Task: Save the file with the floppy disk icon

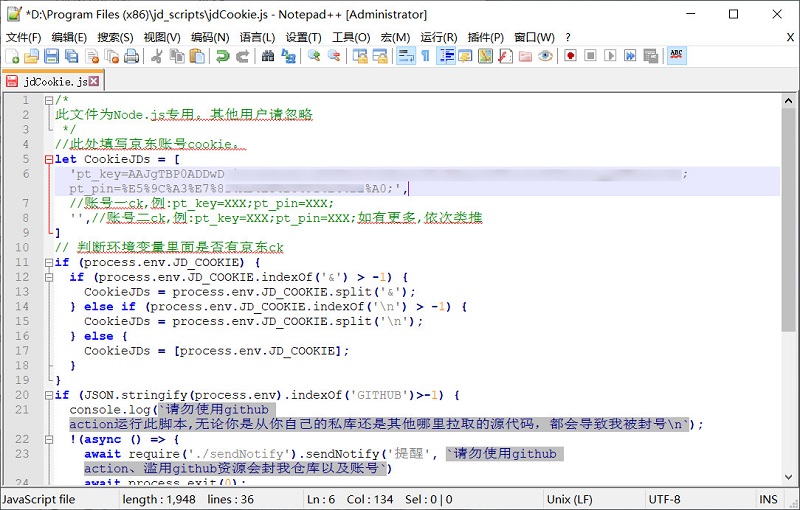Action: 52,56
